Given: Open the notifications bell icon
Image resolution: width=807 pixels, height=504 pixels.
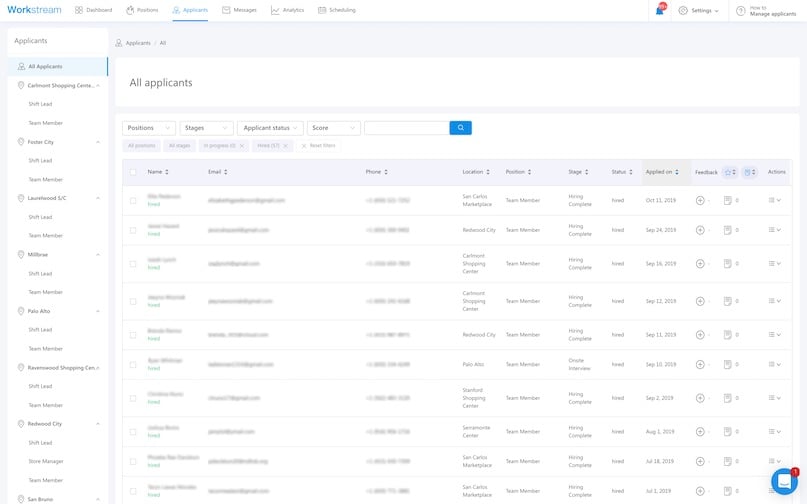Looking at the screenshot, I should 660,10.
